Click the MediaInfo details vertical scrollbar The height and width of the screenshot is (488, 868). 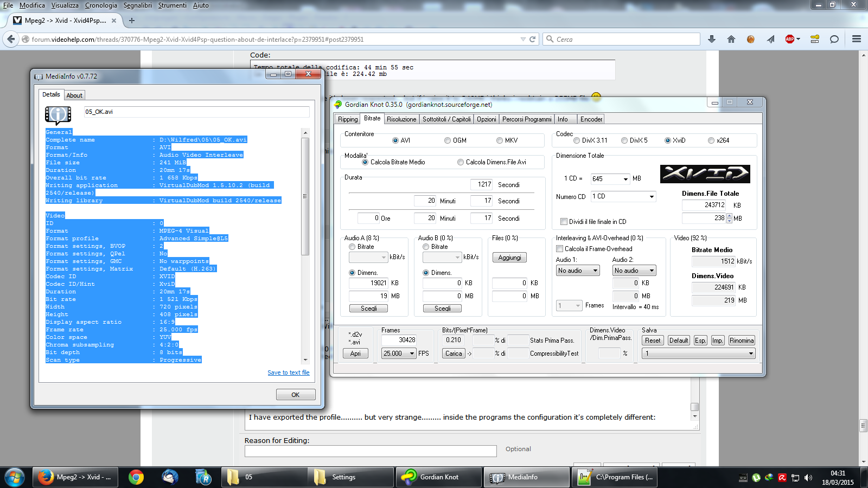(305, 196)
